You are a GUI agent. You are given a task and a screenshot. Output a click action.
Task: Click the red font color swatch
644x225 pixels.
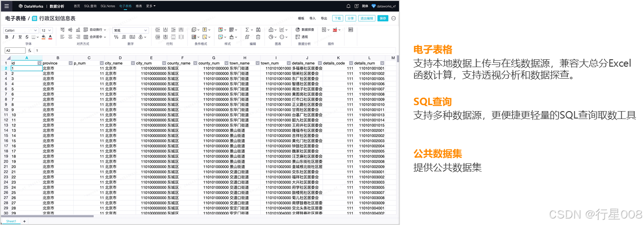[50, 37]
